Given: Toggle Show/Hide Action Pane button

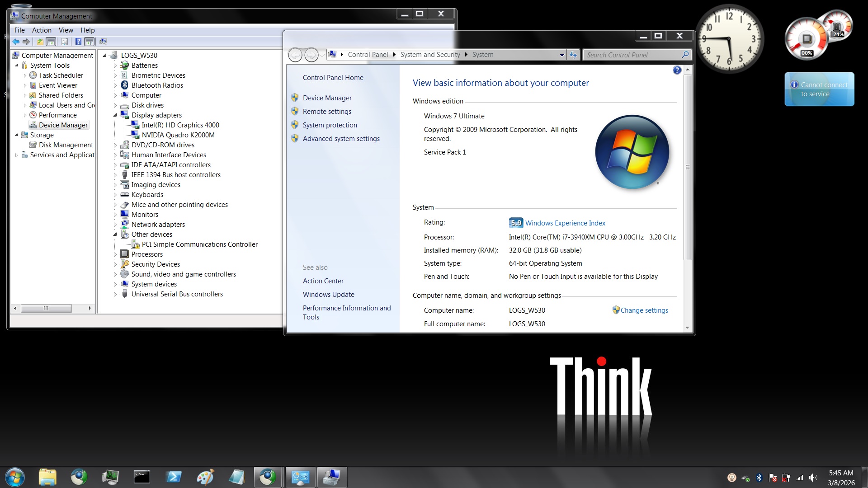Looking at the screenshot, I should tap(90, 42).
